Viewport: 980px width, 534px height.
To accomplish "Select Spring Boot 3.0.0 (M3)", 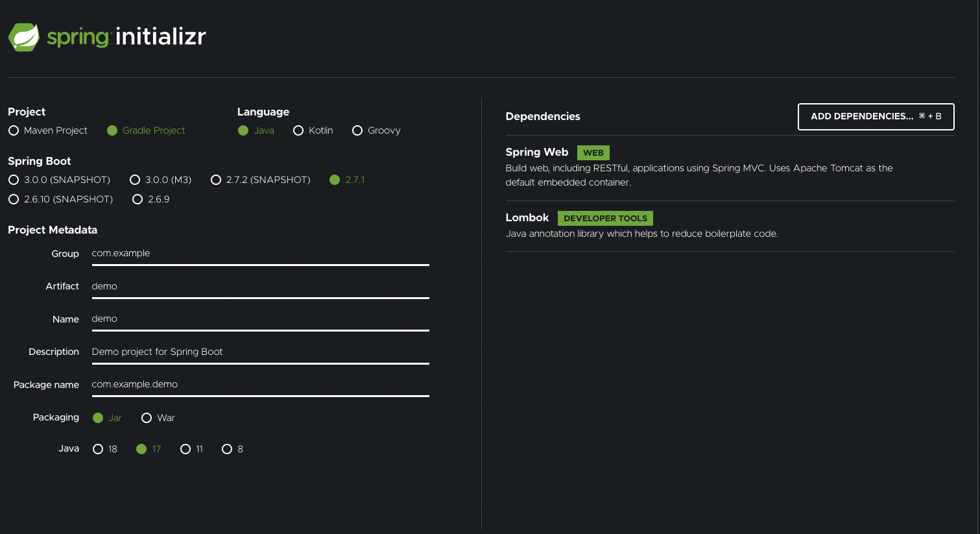I will [x=161, y=180].
